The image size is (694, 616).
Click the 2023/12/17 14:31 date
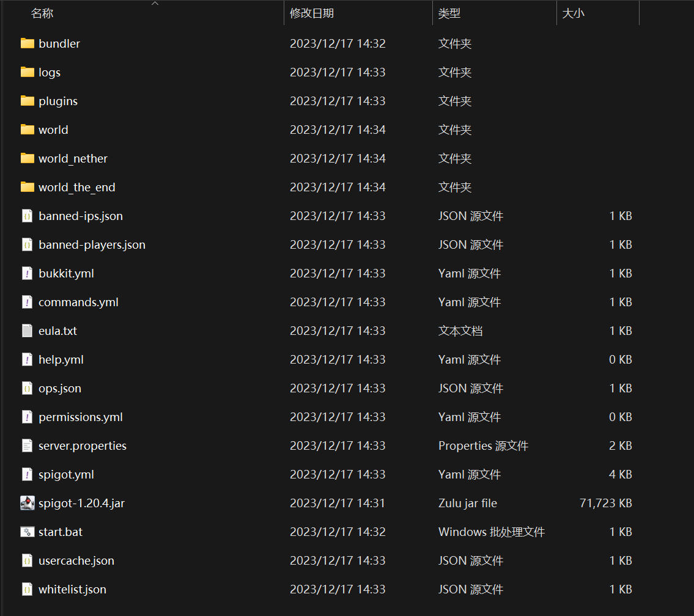[x=338, y=503]
